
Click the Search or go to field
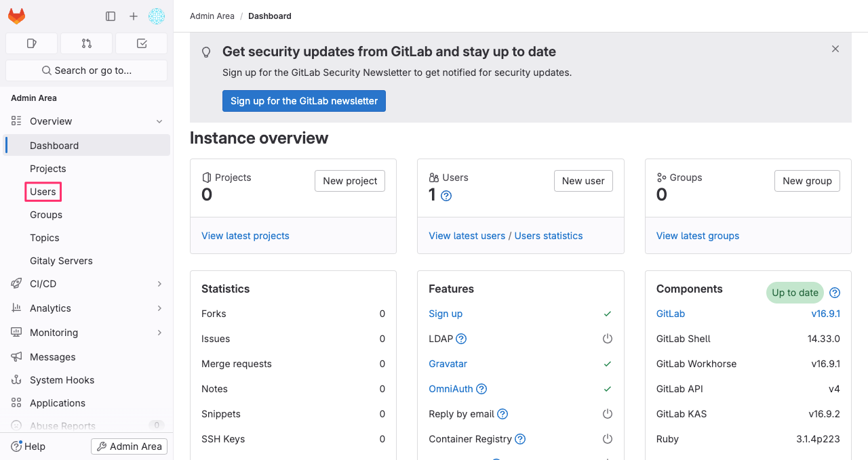pos(87,70)
